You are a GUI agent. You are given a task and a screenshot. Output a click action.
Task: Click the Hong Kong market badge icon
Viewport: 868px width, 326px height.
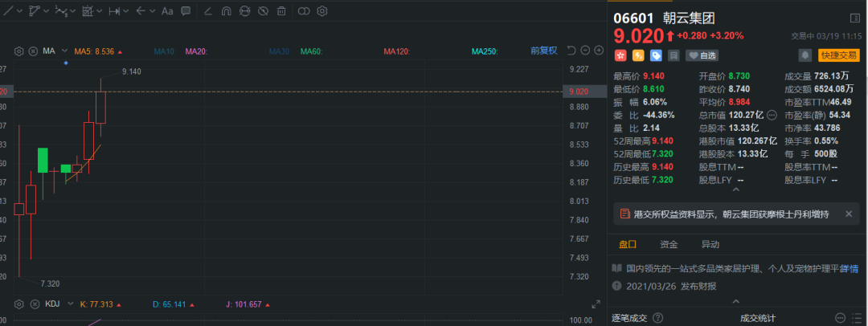[620, 55]
